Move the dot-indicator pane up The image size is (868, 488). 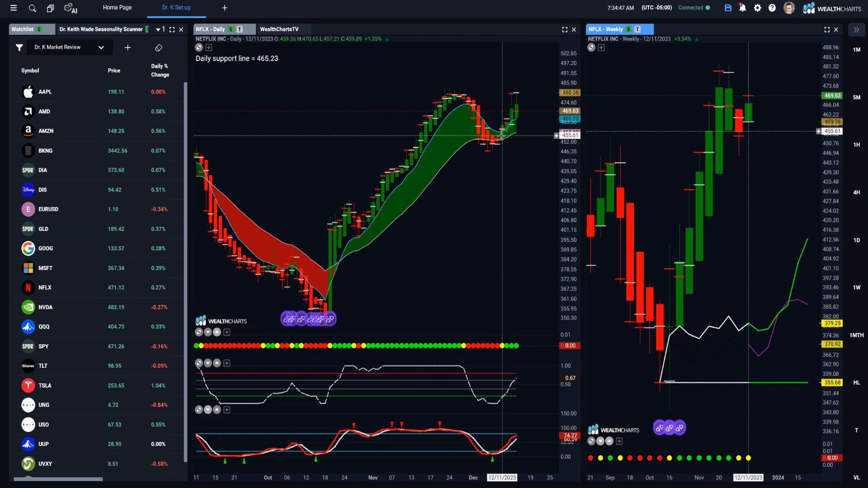pyautogui.click(x=217, y=332)
